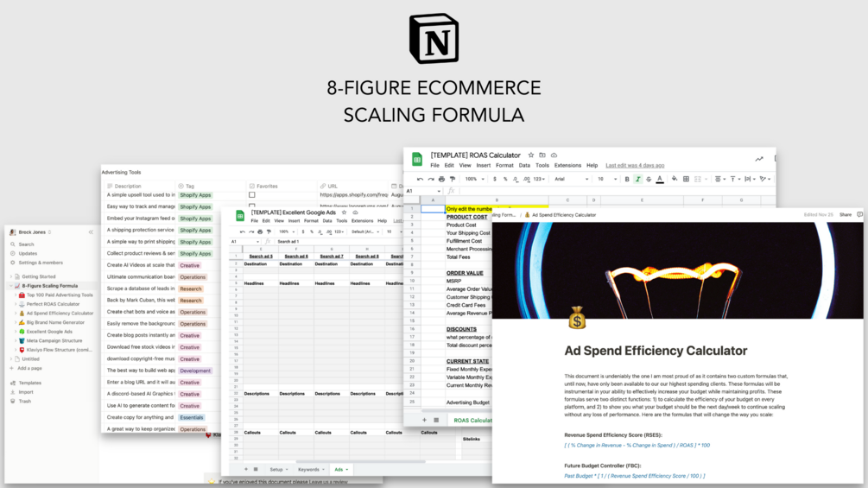Format as currency in ROAS Calculator
Viewport: 868px width, 488px height.
click(x=495, y=180)
